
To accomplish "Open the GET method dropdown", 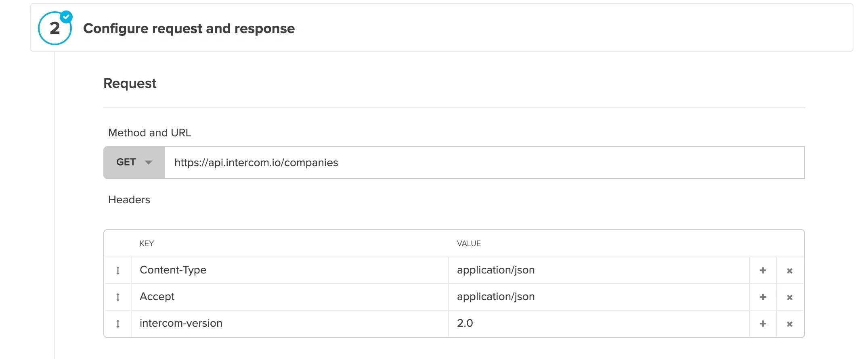I will pos(134,162).
